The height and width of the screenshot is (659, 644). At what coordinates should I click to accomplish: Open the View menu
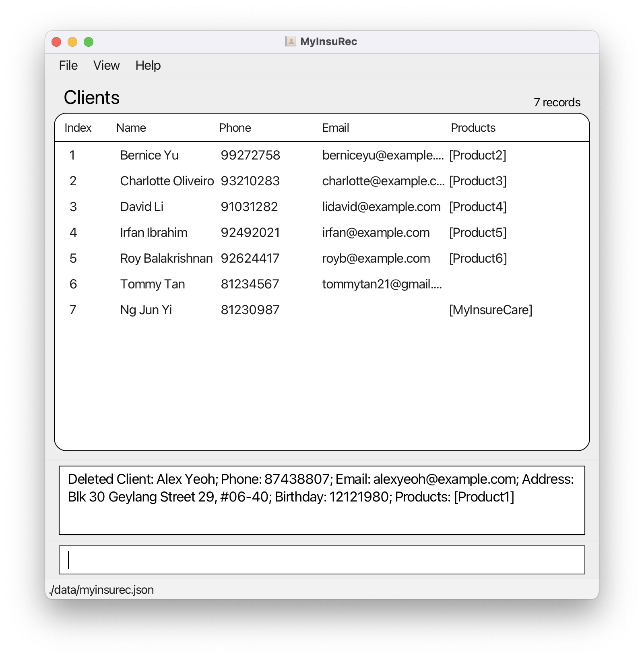tap(106, 65)
